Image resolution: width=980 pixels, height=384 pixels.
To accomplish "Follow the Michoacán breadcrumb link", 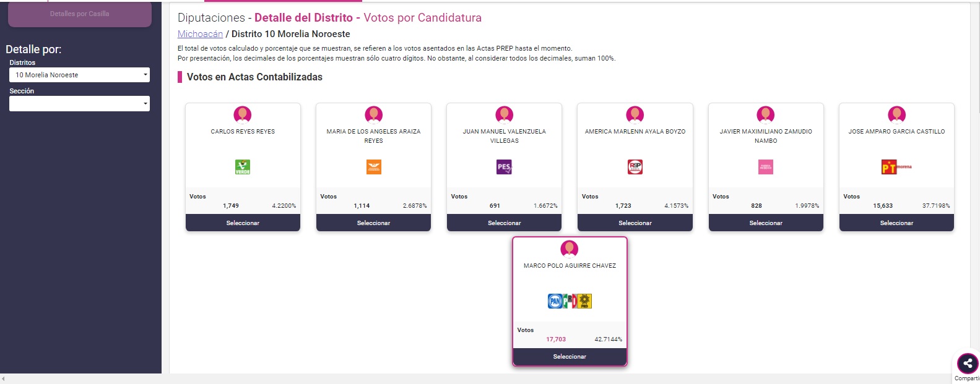I will click(200, 34).
